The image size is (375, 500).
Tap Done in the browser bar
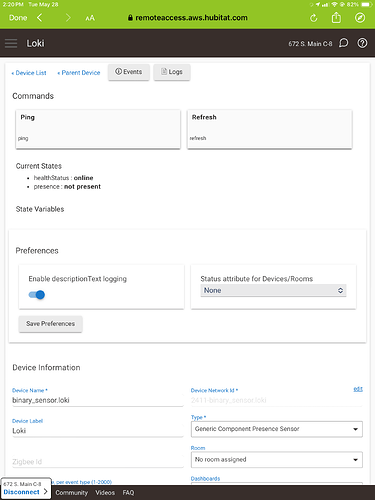point(18,18)
